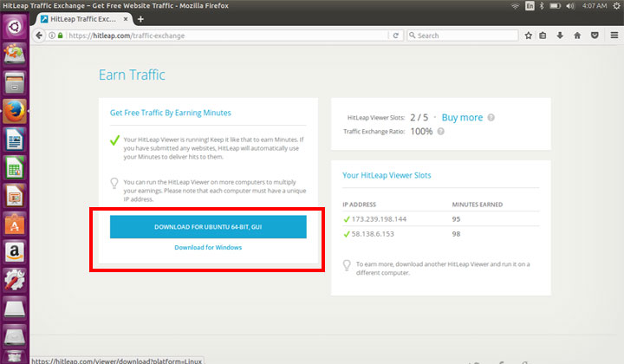
Task: Open the Ubuntu Dash search launcher
Action: pyautogui.click(x=15, y=27)
